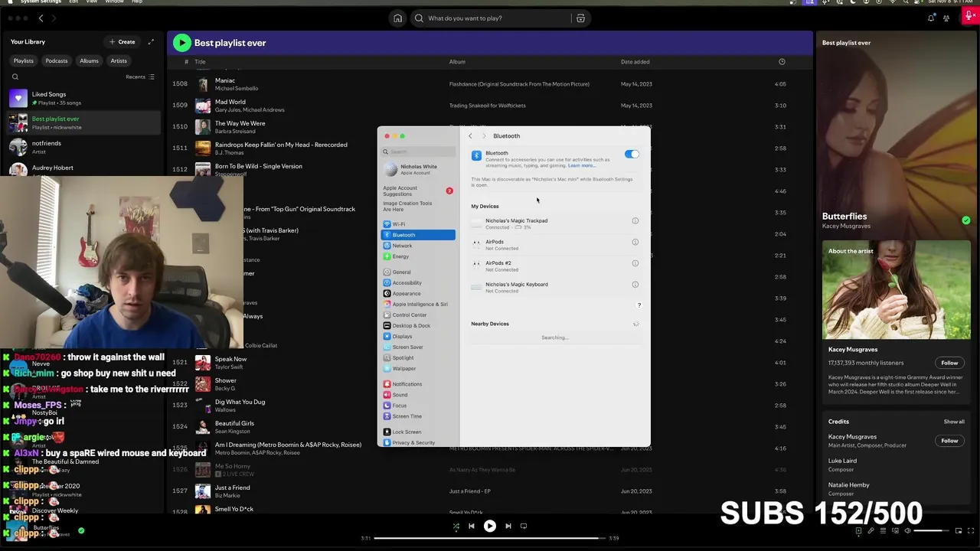The width and height of the screenshot is (980, 551).
Task: Open Displays settings in sidebar
Action: pyautogui.click(x=418, y=336)
